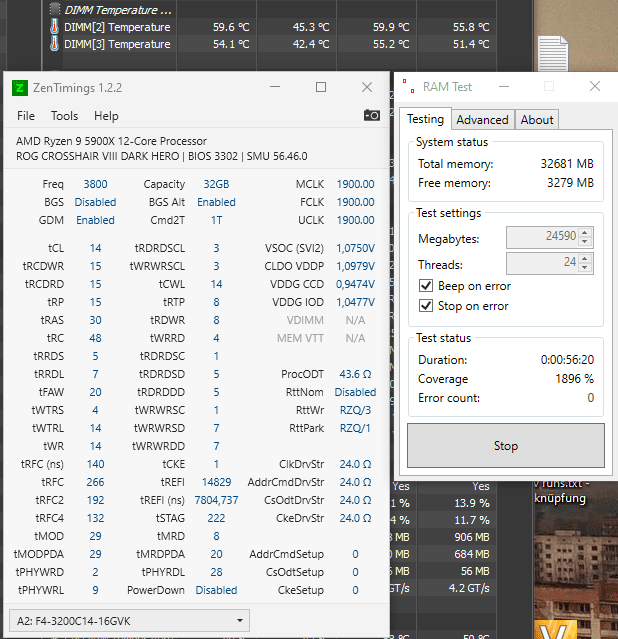
Task: Click the VDDG CCD value 0,9474V
Action: 355,284
